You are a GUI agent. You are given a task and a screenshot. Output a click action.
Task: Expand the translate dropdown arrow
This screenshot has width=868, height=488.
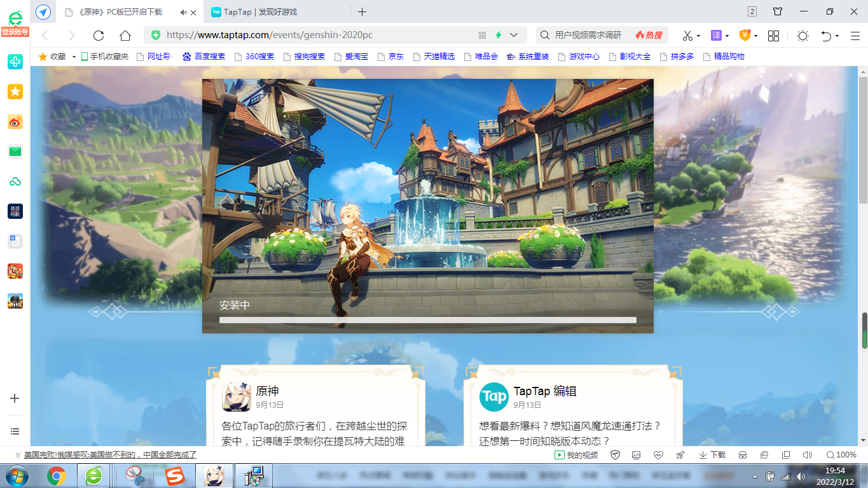[x=727, y=36]
